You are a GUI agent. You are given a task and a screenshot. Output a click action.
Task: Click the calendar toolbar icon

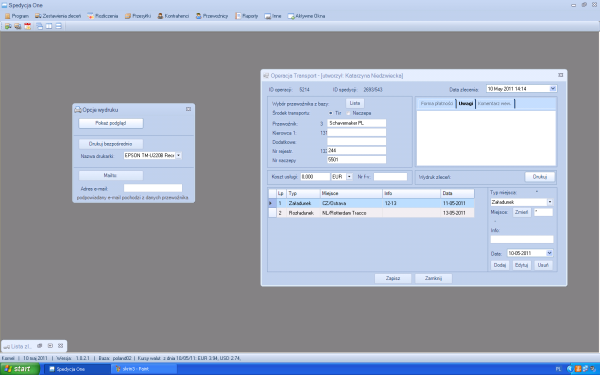click(28, 26)
